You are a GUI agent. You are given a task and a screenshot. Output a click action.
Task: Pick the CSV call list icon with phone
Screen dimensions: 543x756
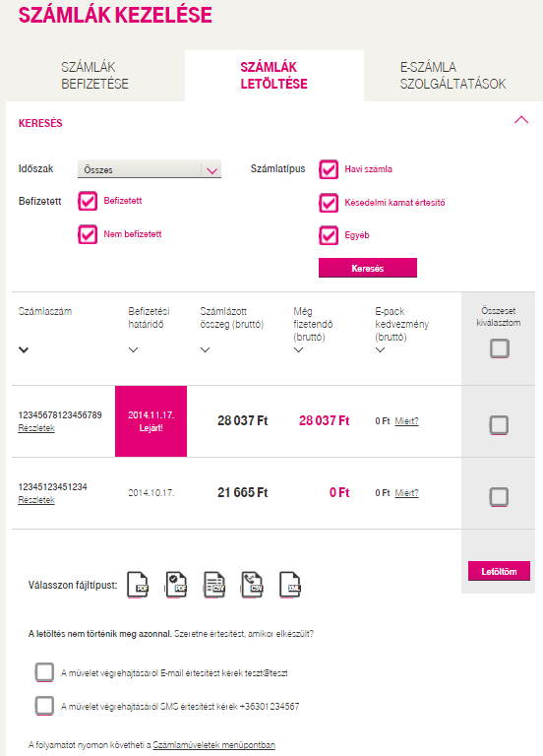click(252, 585)
